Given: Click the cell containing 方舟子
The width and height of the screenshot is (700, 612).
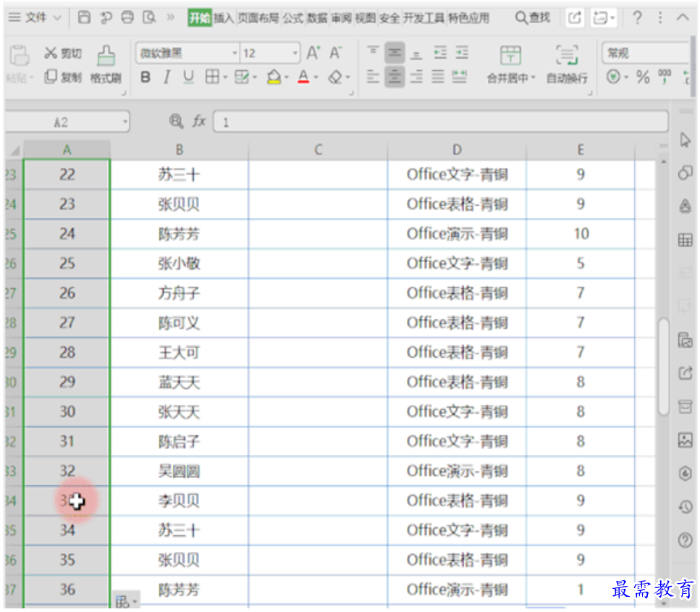Looking at the screenshot, I should 179,293.
